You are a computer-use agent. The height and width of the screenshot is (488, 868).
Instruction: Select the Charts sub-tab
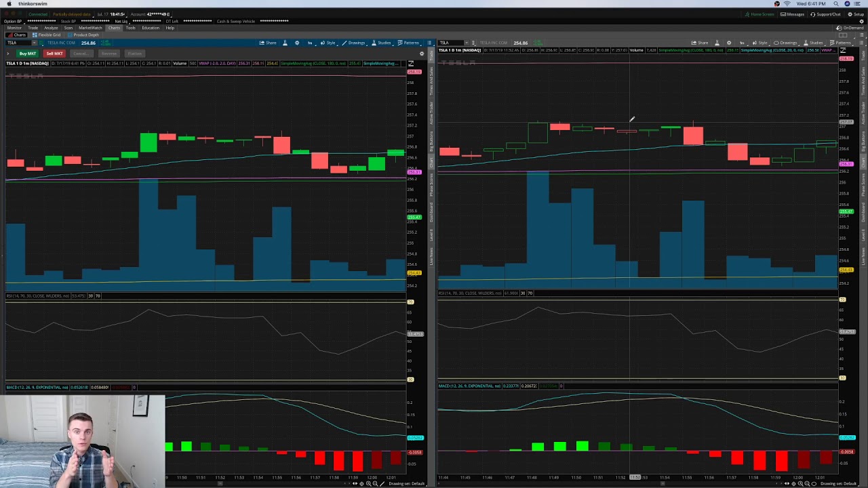16,35
